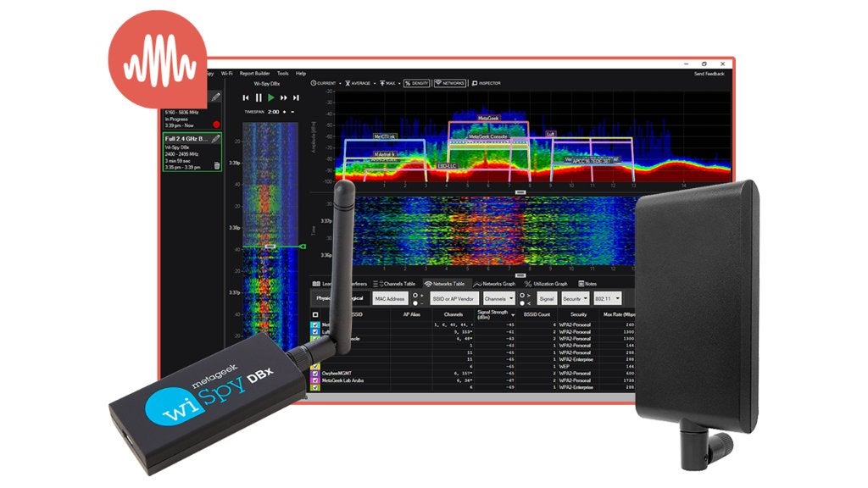Fast-forward the spectrum playback

point(283,97)
